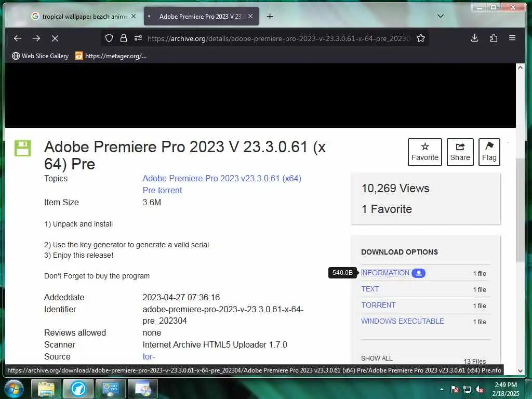Close the Adobe Premiere Pro tab

250,16
